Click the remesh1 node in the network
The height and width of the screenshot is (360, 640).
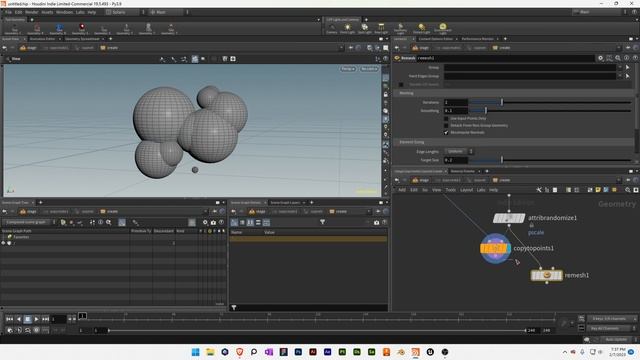[x=547, y=276]
